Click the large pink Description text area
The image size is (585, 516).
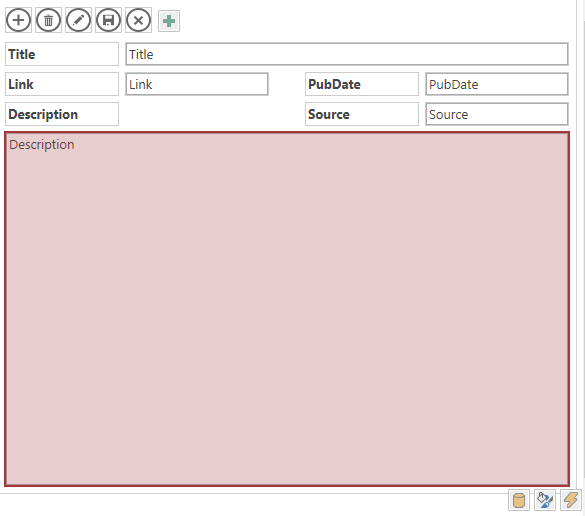tap(287, 309)
